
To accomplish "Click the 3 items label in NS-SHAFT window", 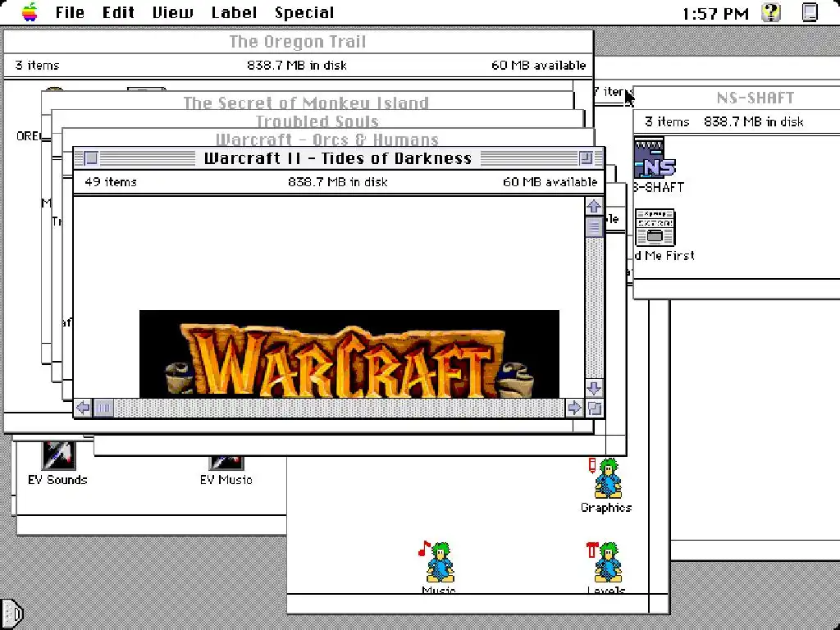I will pyautogui.click(x=667, y=121).
